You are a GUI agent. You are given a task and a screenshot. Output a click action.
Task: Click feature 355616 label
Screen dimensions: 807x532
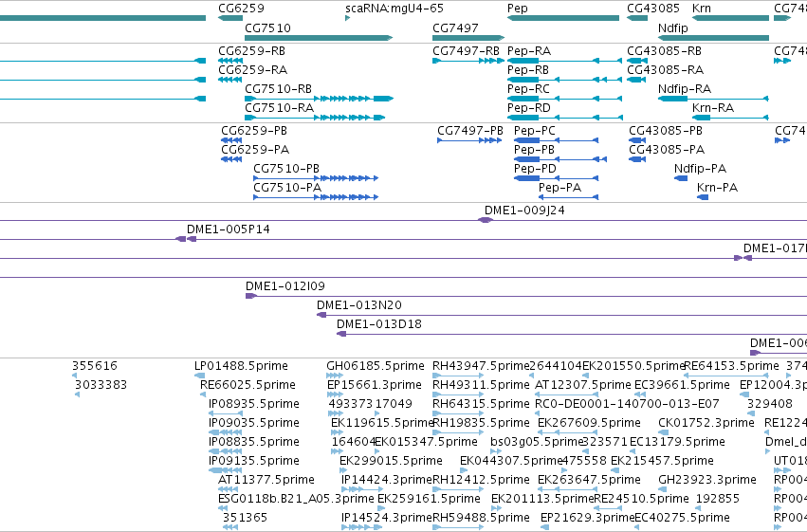pos(95,366)
